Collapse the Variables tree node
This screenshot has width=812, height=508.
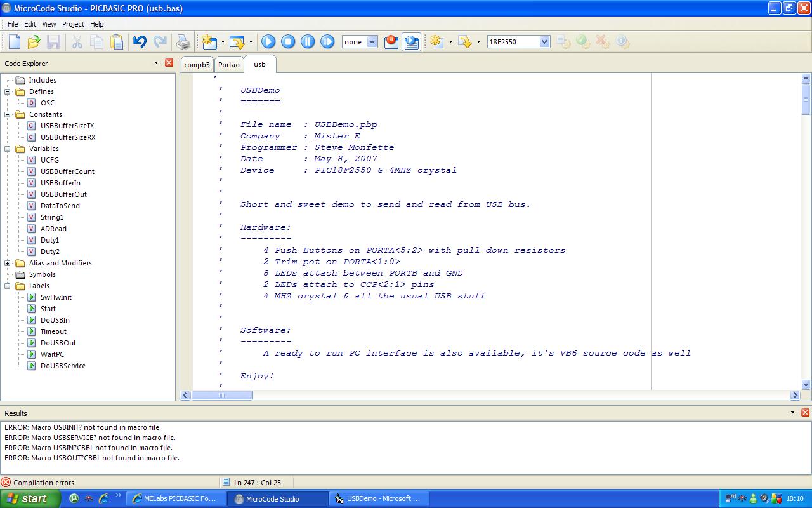pyautogui.click(x=8, y=149)
